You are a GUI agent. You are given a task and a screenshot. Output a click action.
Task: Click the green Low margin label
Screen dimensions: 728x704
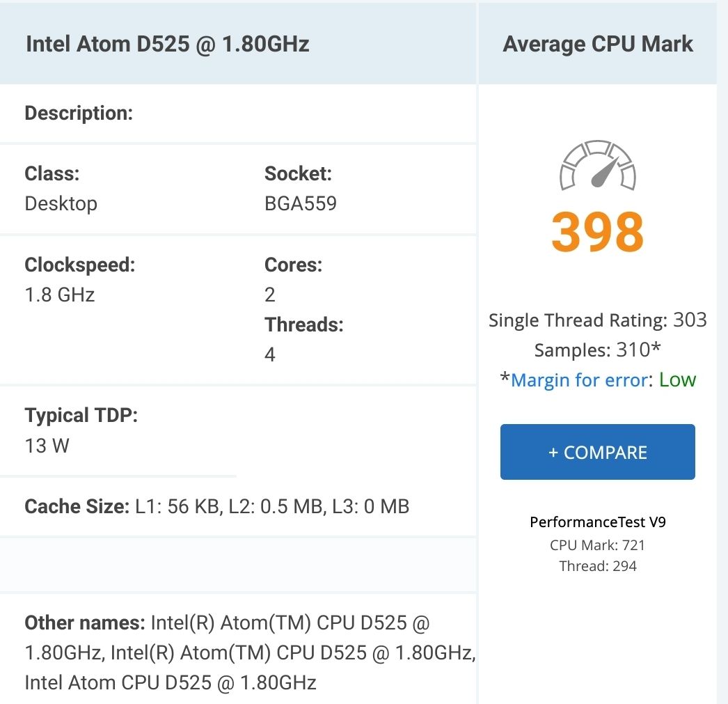pos(677,380)
